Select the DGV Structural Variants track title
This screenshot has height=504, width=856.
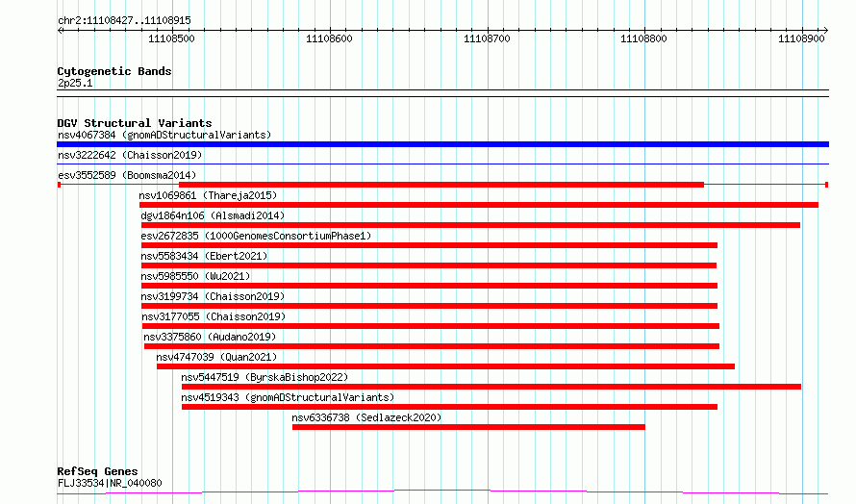(135, 123)
